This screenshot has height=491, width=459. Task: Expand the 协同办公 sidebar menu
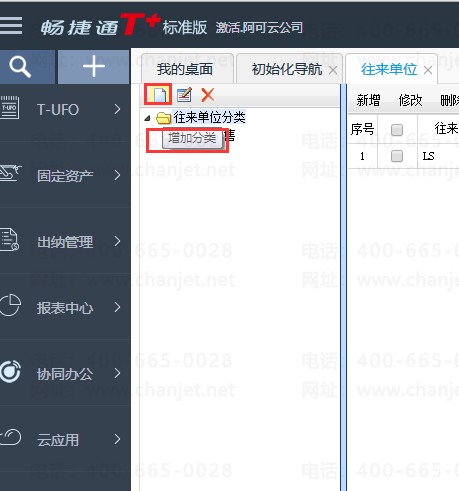pyautogui.click(x=117, y=373)
